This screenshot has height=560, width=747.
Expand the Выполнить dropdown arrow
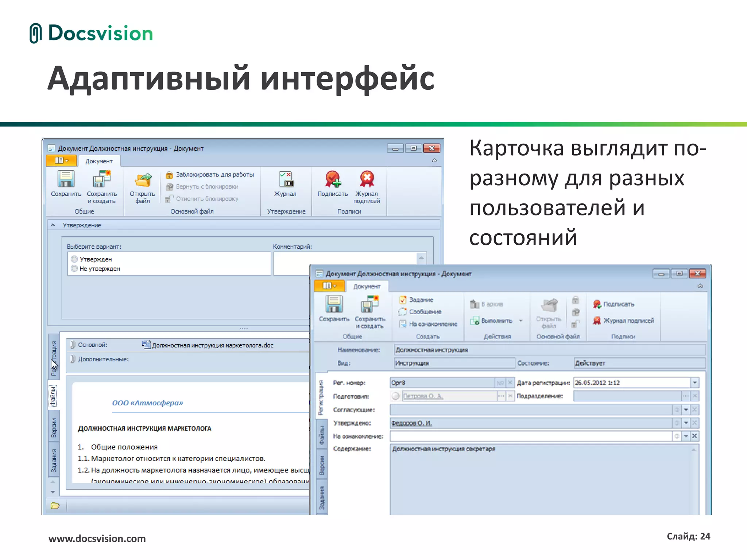521,321
